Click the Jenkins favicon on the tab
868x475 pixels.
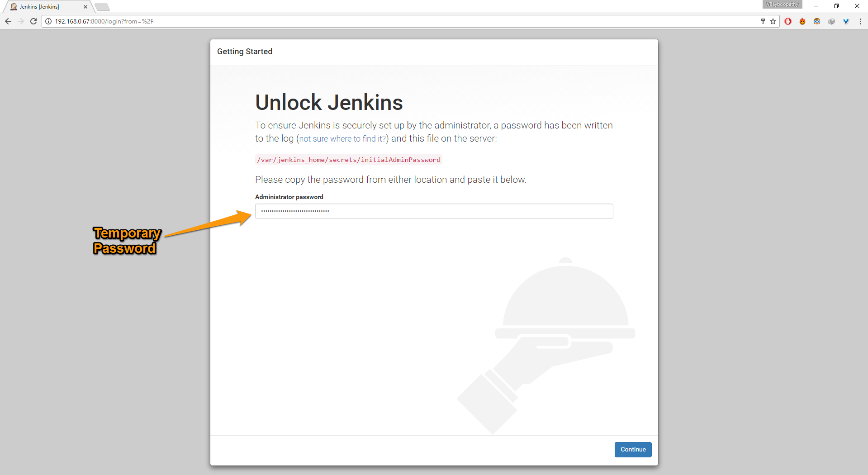pyautogui.click(x=14, y=7)
